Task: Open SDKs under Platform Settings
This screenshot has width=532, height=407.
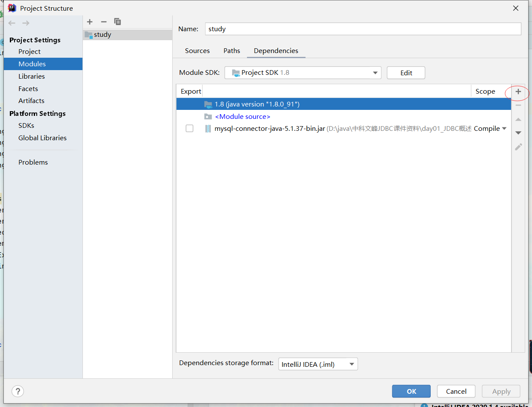Action: pos(26,126)
